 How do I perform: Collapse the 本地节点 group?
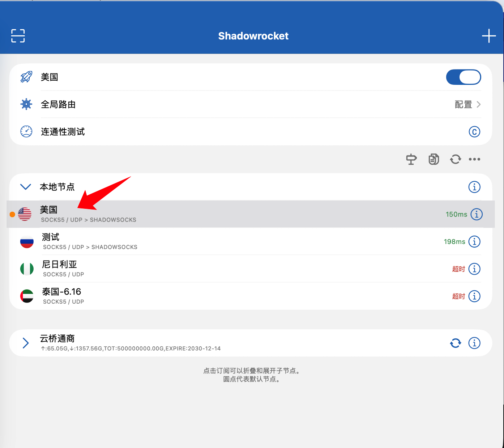click(26, 187)
